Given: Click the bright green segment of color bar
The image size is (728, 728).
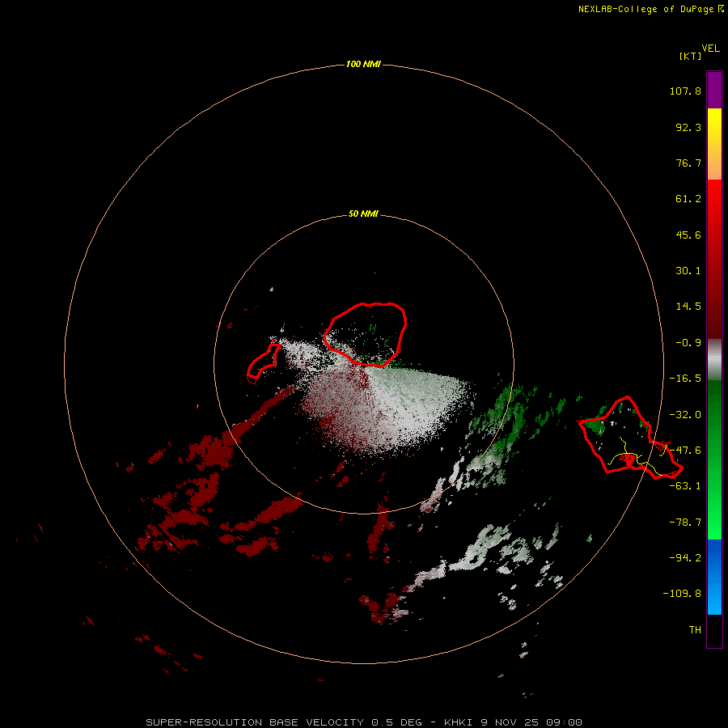Looking at the screenshot, I should [x=714, y=459].
